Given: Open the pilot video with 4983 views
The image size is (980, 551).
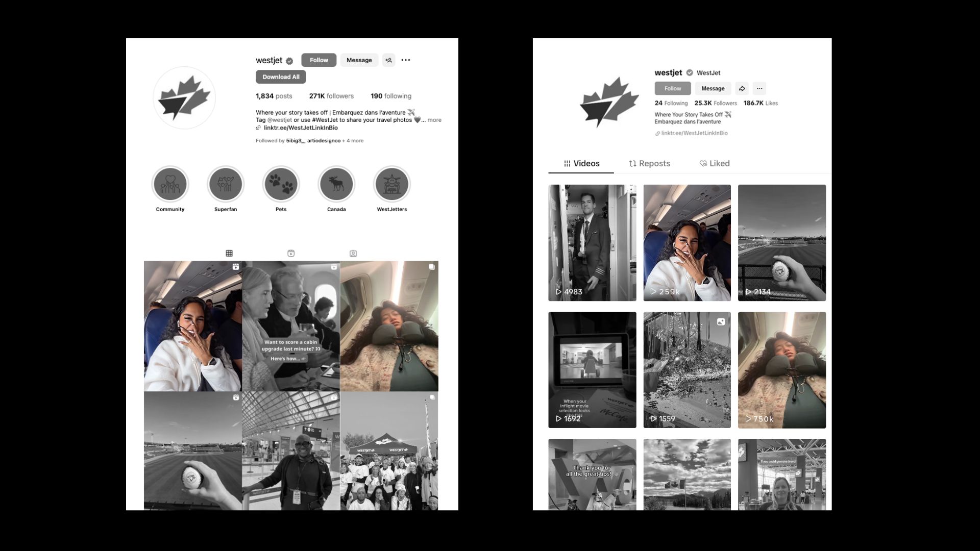Looking at the screenshot, I should 592,242.
